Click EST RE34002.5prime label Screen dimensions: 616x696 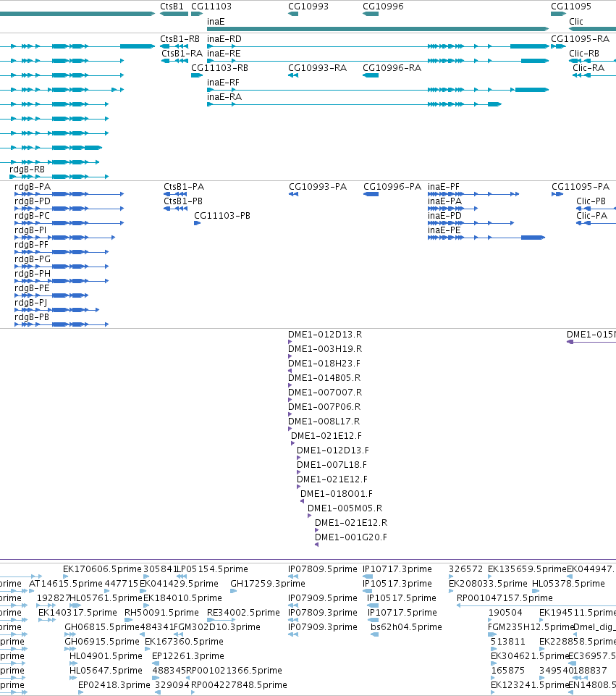[x=243, y=613]
